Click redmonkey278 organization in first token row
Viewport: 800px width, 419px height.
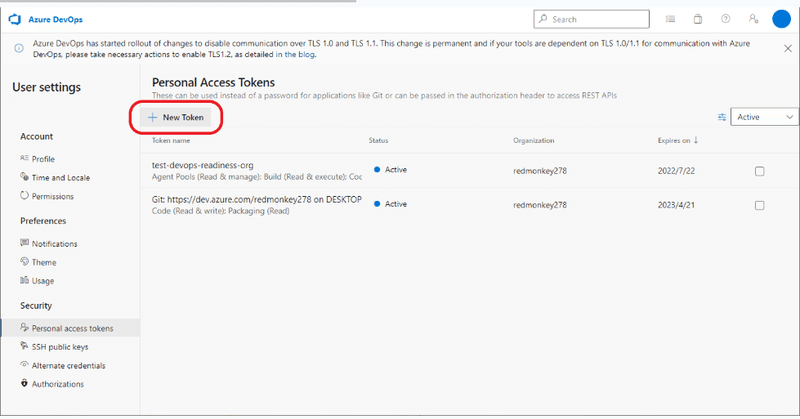click(x=540, y=171)
